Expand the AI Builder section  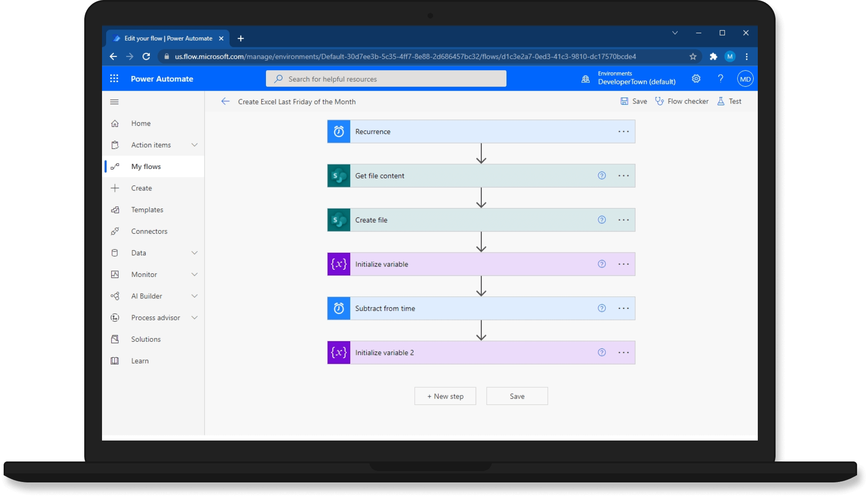click(194, 296)
